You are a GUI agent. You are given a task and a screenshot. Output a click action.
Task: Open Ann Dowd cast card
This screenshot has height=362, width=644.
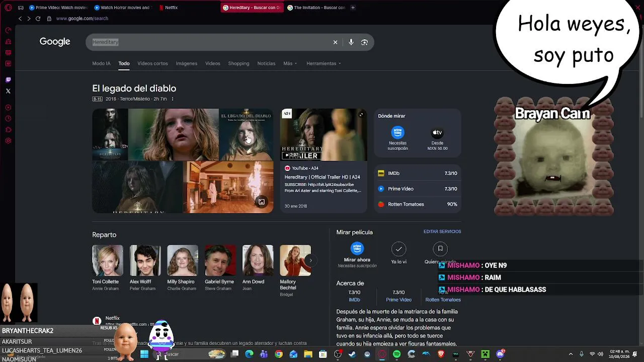coord(258,267)
